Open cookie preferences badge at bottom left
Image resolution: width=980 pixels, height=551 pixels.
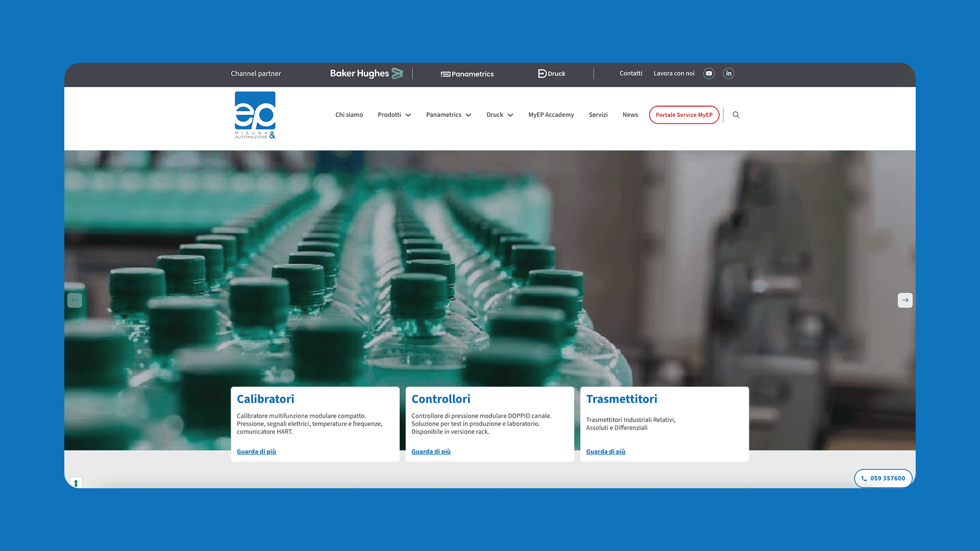pos(76,482)
